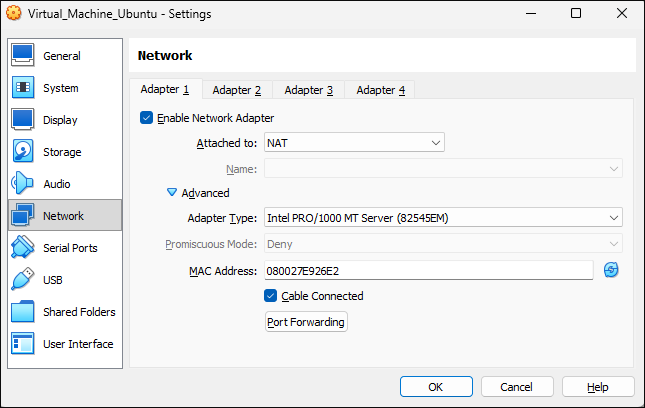Open the General settings icon

(23, 56)
